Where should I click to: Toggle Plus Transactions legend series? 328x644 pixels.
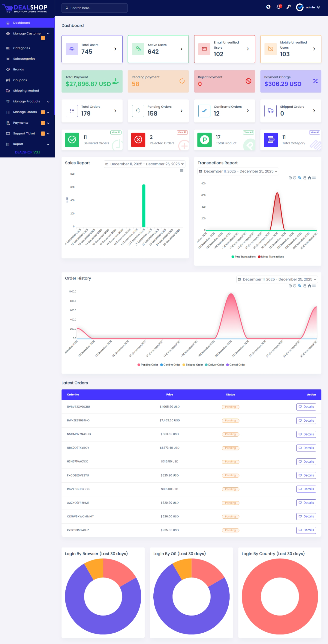(243, 257)
